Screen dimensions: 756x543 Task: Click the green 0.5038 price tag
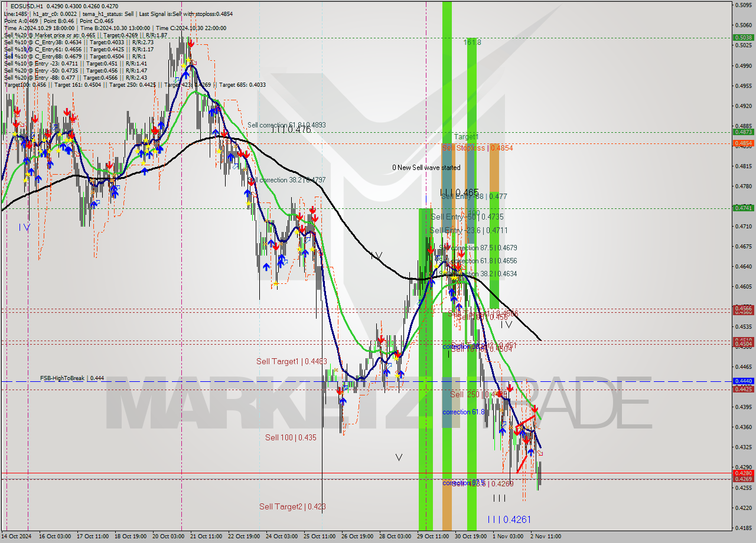pyautogui.click(x=743, y=37)
